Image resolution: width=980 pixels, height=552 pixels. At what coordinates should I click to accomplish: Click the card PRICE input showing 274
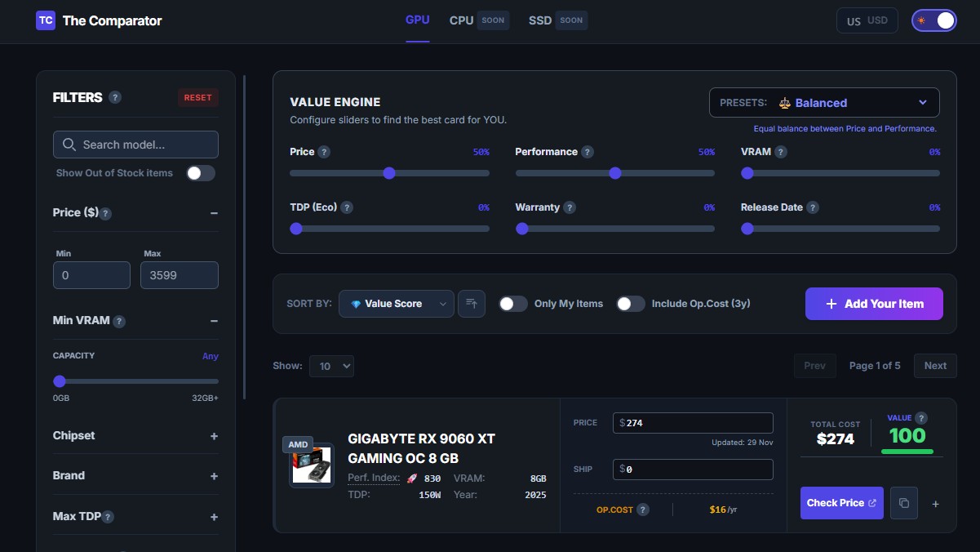pos(693,423)
